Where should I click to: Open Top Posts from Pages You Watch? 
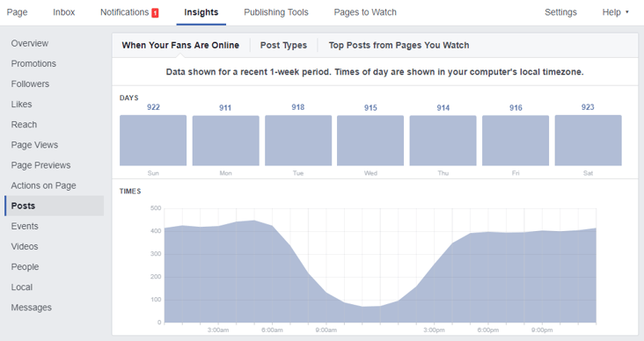coord(399,45)
